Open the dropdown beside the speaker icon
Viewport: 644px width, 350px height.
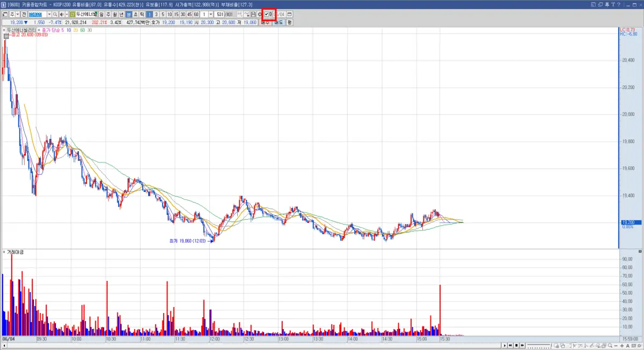coord(67,14)
